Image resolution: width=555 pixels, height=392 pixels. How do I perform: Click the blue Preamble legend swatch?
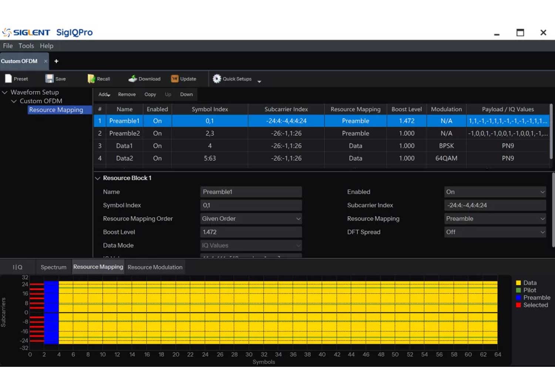[x=518, y=298]
